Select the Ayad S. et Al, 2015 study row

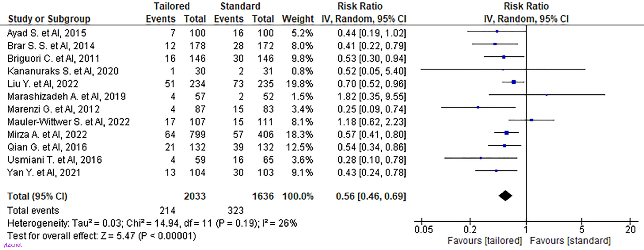47,33
